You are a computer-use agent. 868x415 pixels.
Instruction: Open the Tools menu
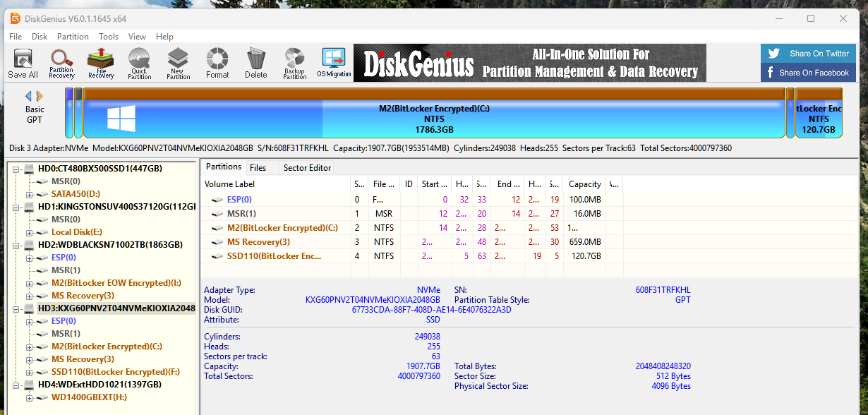pos(109,37)
